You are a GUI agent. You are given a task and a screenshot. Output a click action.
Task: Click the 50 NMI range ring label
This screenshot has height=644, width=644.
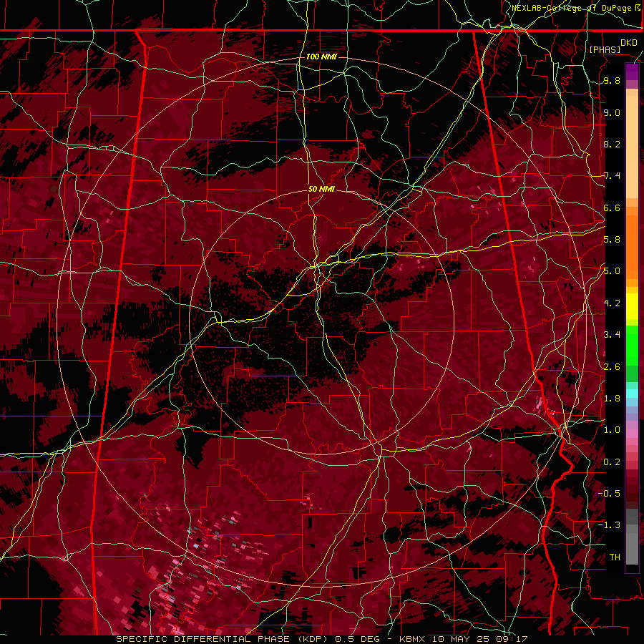(x=321, y=189)
